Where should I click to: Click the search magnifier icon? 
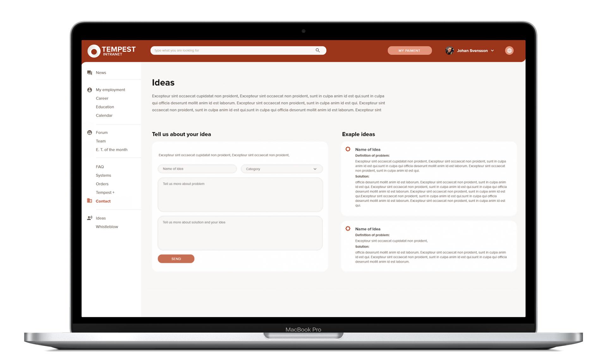tap(317, 50)
